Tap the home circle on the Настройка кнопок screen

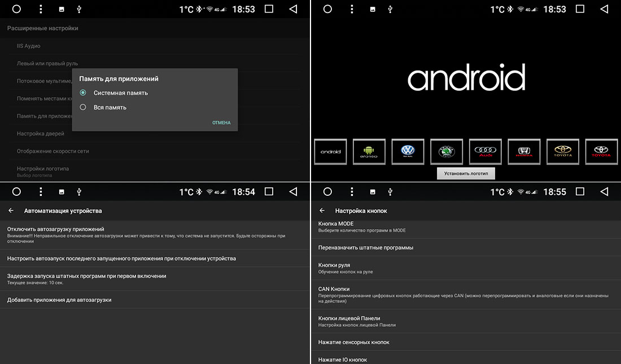[327, 192]
